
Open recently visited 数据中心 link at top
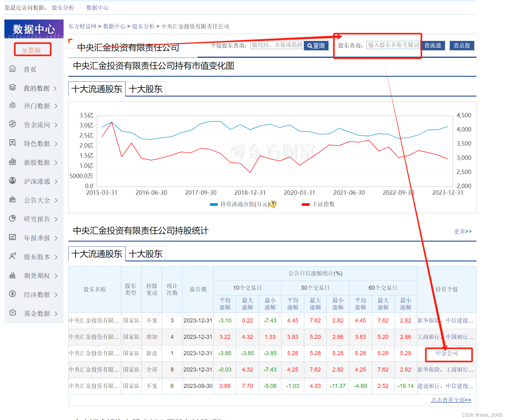click(98, 8)
